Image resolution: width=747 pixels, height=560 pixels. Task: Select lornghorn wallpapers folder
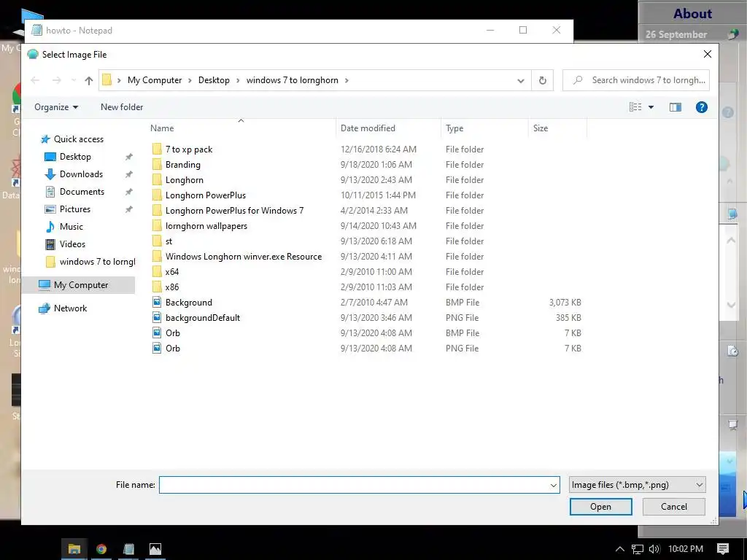[206, 226]
